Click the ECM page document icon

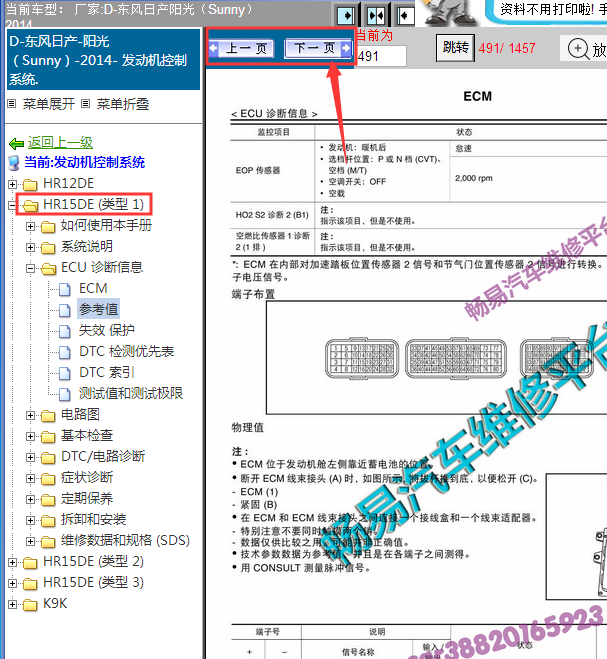point(64,290)
